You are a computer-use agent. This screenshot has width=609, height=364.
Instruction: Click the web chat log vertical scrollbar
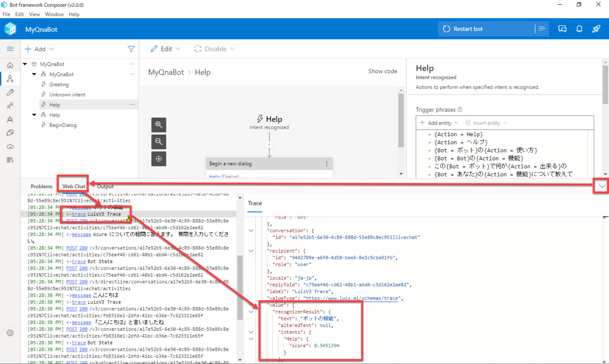point(240,287)
